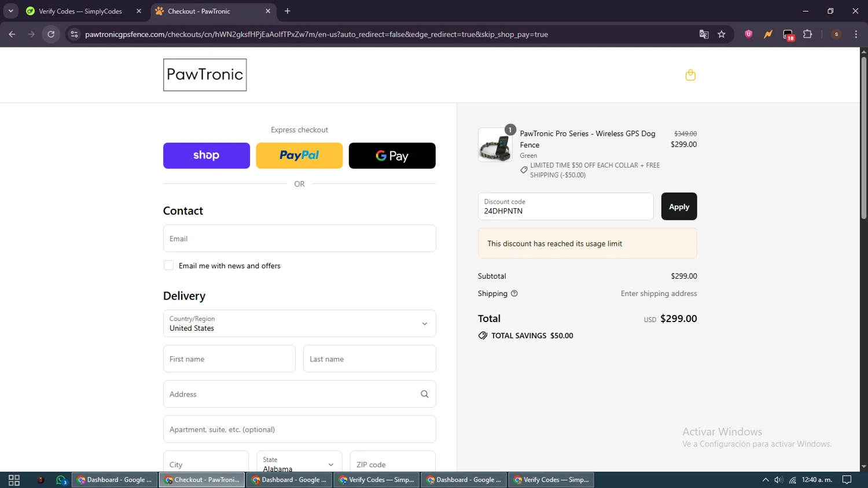Click the Shipping help question mark icon
This screenshot has width=868, height=488.
point(514,294)
